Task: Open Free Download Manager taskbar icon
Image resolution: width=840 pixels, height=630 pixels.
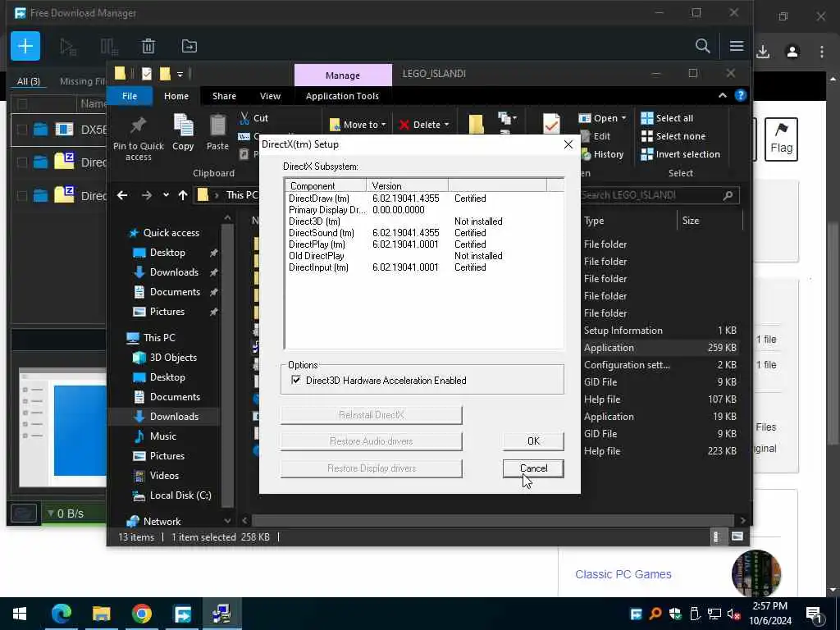Action: [x=182, y=614]
